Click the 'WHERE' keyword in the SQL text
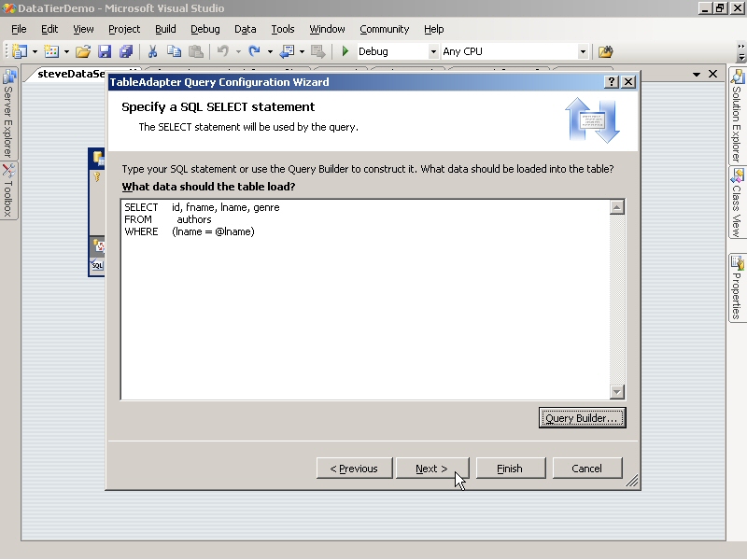 point(141,231)
